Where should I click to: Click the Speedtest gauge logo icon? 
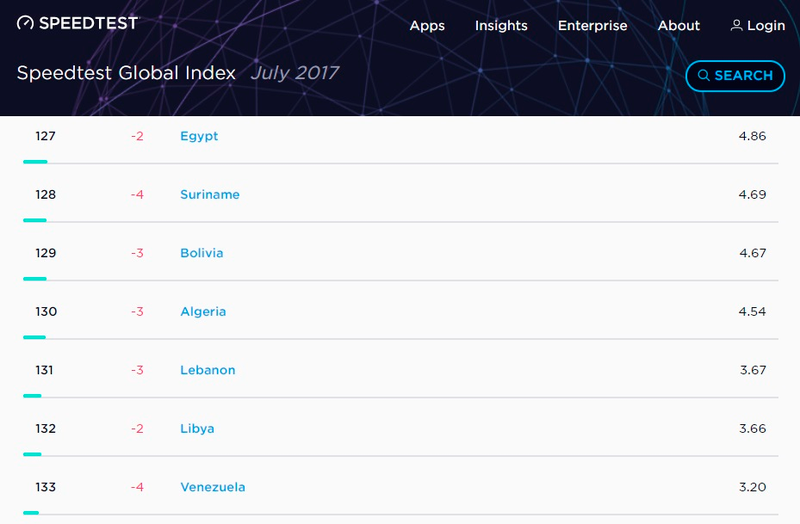(x=25, y=23)
